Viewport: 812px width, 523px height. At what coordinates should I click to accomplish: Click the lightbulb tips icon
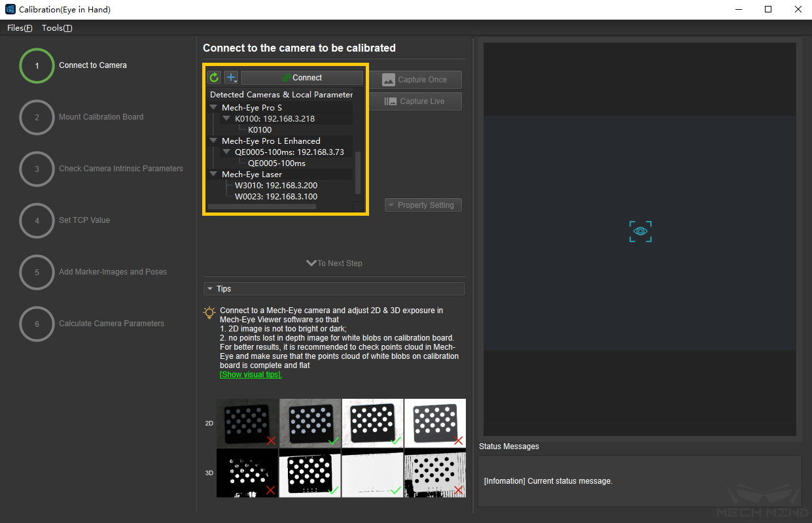tap(209, 312)
